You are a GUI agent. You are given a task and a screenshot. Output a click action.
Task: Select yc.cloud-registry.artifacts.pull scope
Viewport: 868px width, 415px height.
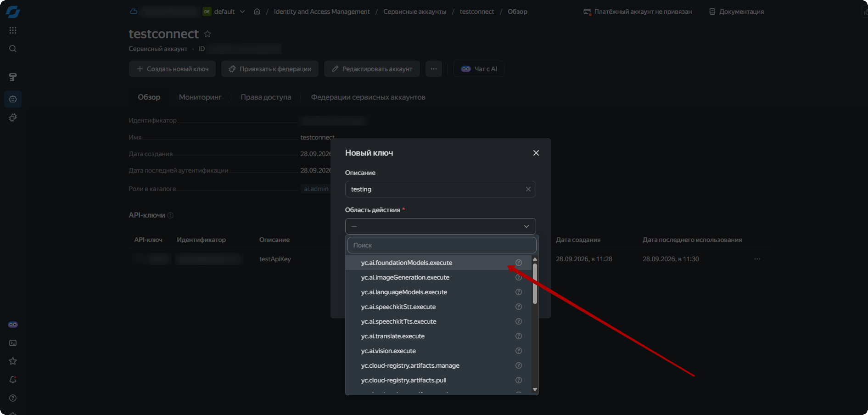pyautogui.click(x=439, y=380)
